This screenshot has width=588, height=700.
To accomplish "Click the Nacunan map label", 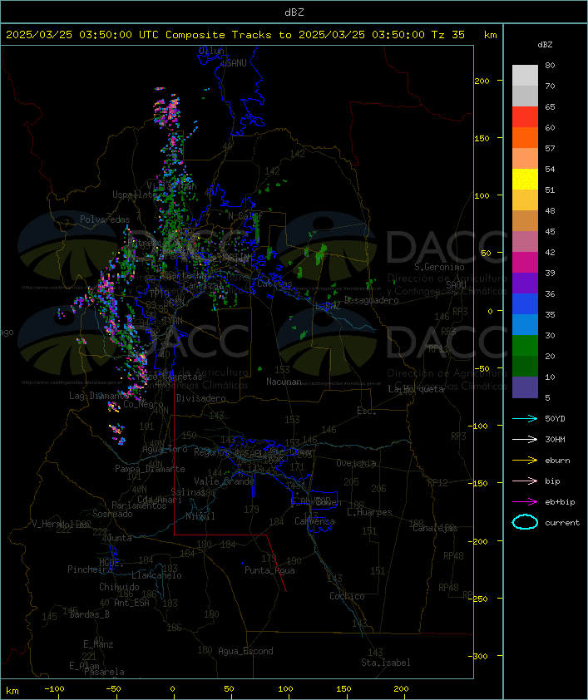I will coord(284,382).
